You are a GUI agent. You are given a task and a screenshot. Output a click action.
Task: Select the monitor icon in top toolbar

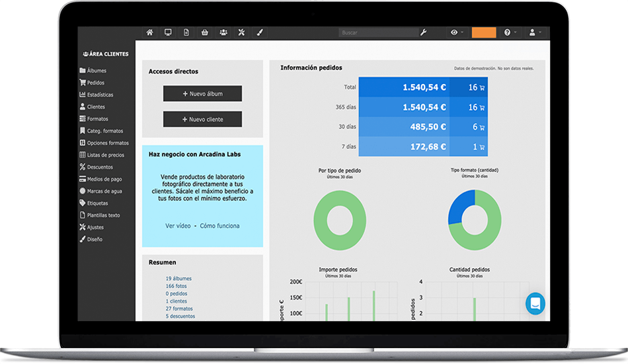[168, 32]
